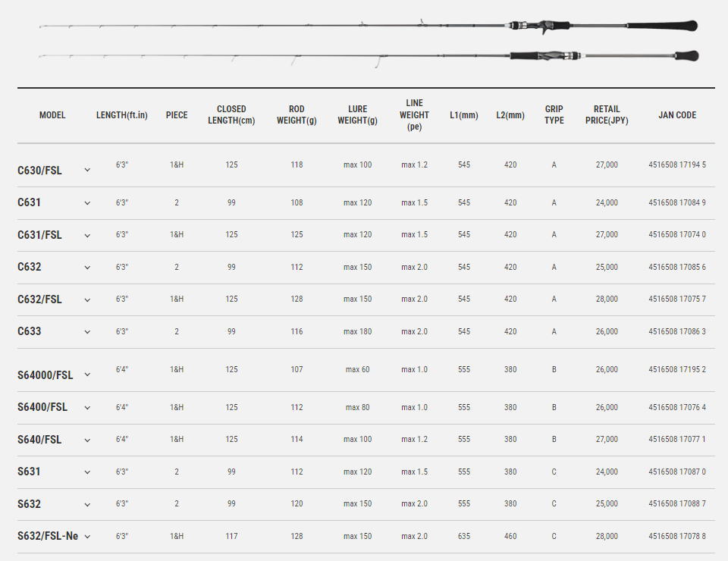Image resolution: width=728 pixels, height=561 pixels.
Task: Click the C630/FSL model name
Action: pyautogui.click(x=39, y=171)
